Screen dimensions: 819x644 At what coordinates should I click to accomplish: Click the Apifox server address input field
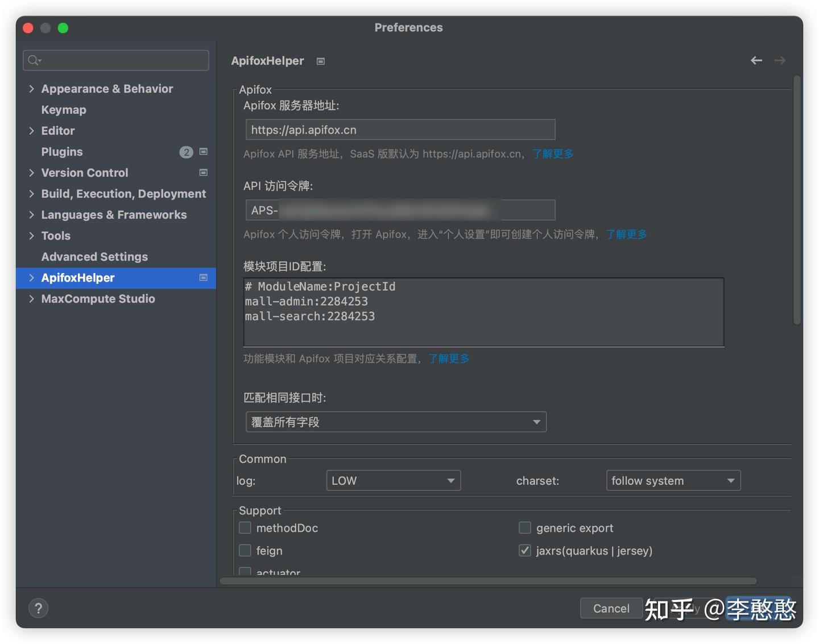click(400, 130)
